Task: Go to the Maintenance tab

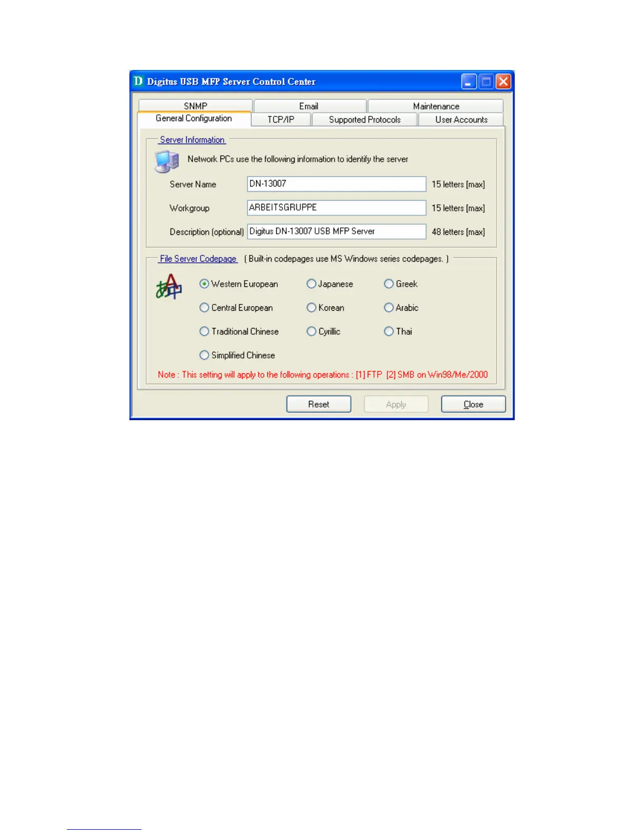Action: [x=436, y=106]
